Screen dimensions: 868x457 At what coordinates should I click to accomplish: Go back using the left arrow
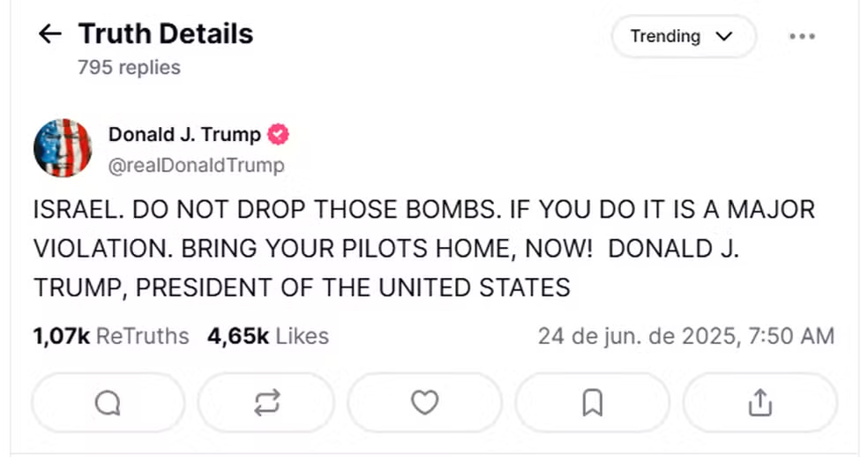tap(49, 34)
